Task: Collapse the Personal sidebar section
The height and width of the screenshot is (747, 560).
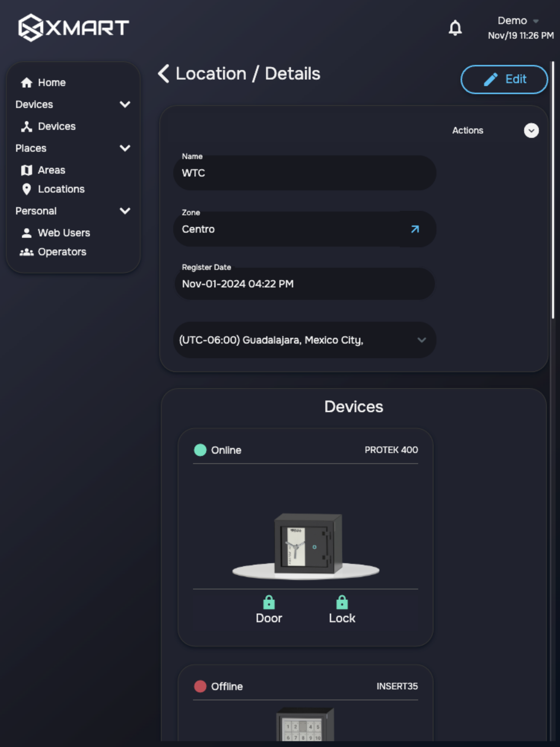Action: click(x=125, y=211)
